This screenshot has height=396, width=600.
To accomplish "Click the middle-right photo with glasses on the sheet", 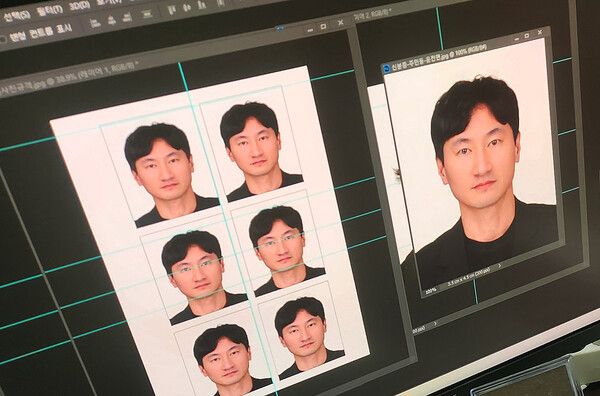I will coord(279,244).
